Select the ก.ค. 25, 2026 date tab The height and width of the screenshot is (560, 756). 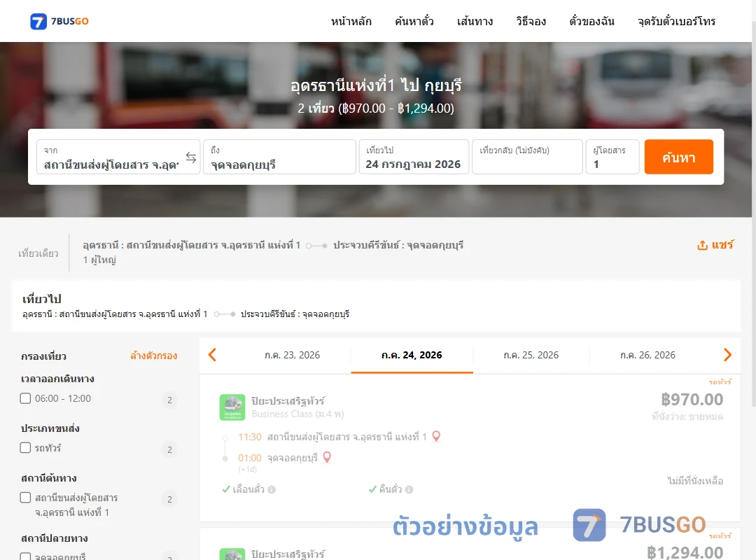pos(531,356)
